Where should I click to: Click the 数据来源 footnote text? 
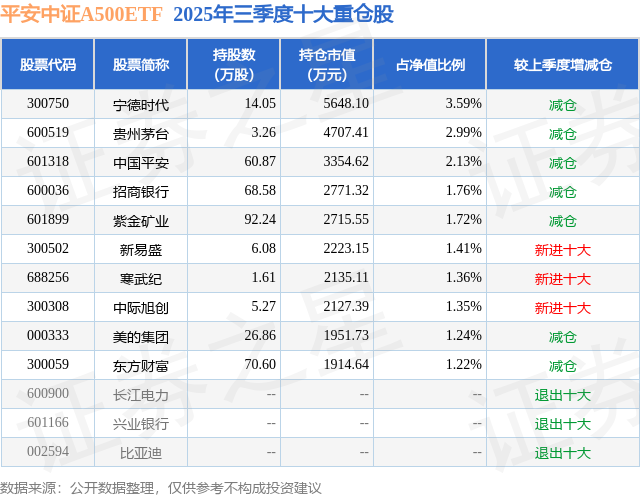[161, 488]
